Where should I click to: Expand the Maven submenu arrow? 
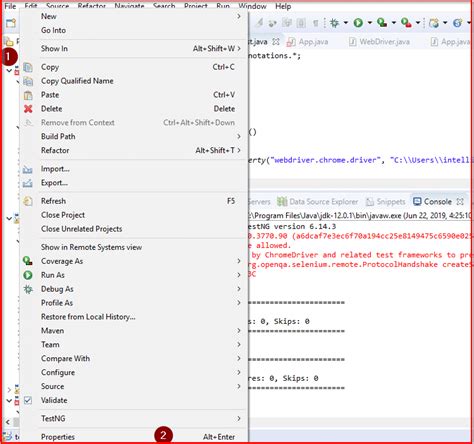[x=239, y=331]
